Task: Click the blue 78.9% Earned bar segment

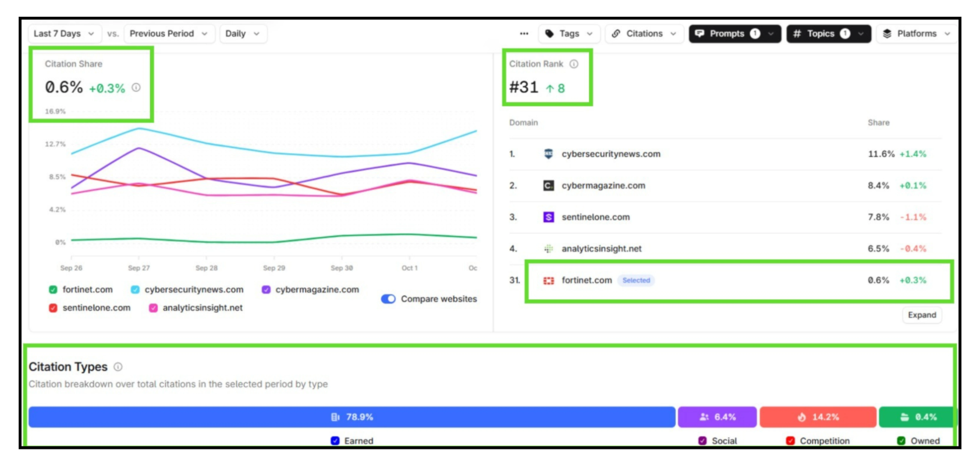Action: click(x=351, y=417)
